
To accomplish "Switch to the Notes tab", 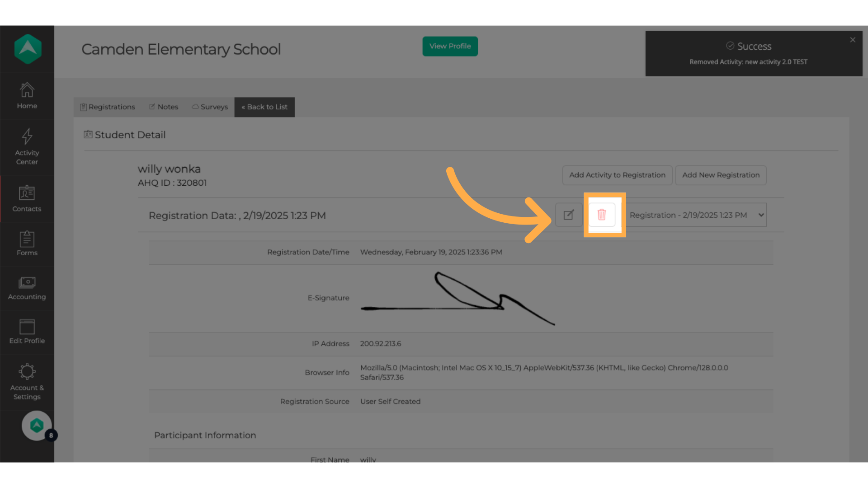I will [164, 107].
